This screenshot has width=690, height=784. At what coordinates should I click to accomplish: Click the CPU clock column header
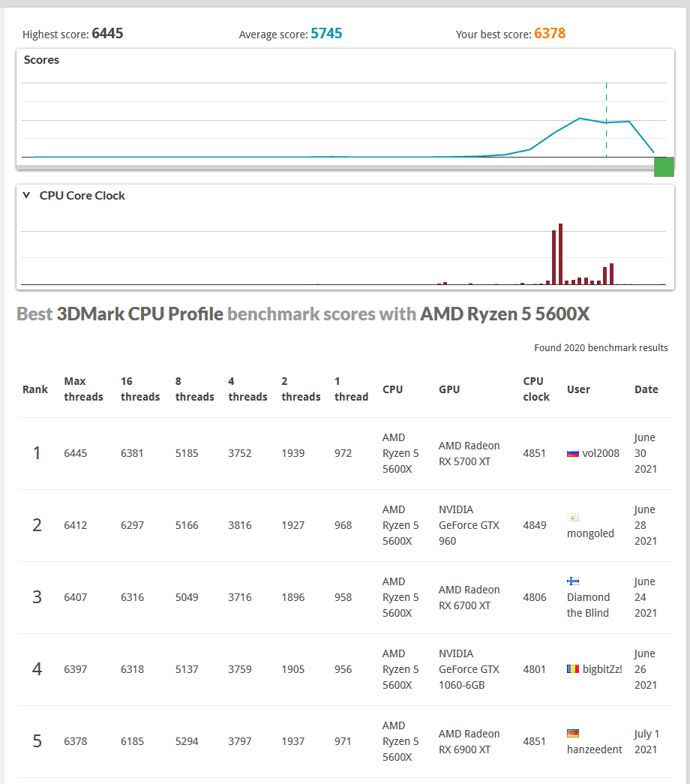click(x=536, y=389)
